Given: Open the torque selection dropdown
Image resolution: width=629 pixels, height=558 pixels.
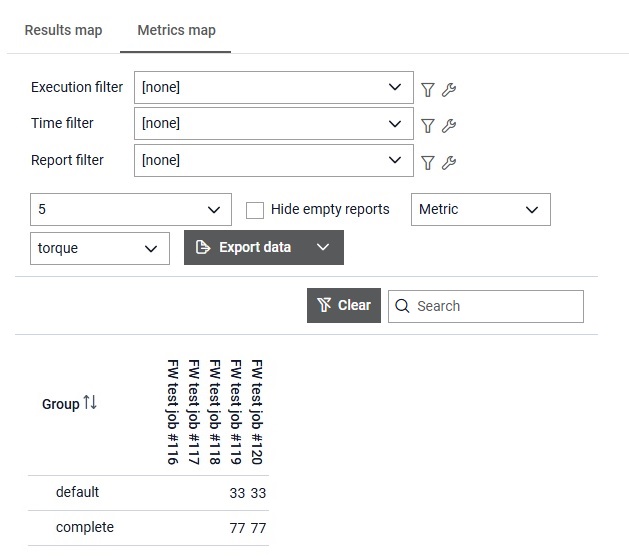Looking at the screenshot, I should [100, 248].
